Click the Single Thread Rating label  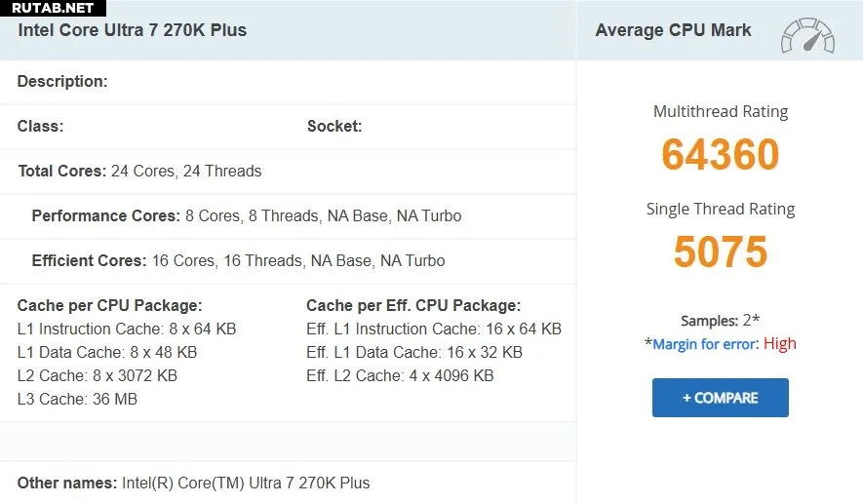pyautogui.click(x=721, y=210)
